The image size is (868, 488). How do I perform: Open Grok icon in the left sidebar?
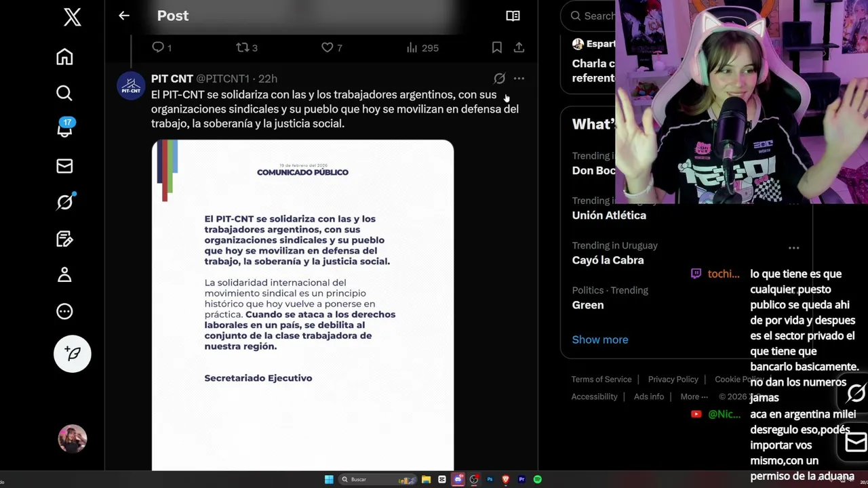pyautogui.click(x=65, y=201)
